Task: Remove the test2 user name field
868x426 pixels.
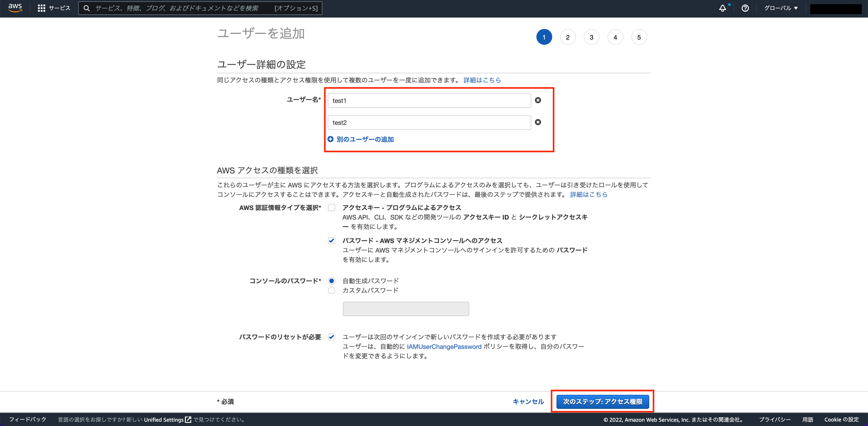Action: 538,122
